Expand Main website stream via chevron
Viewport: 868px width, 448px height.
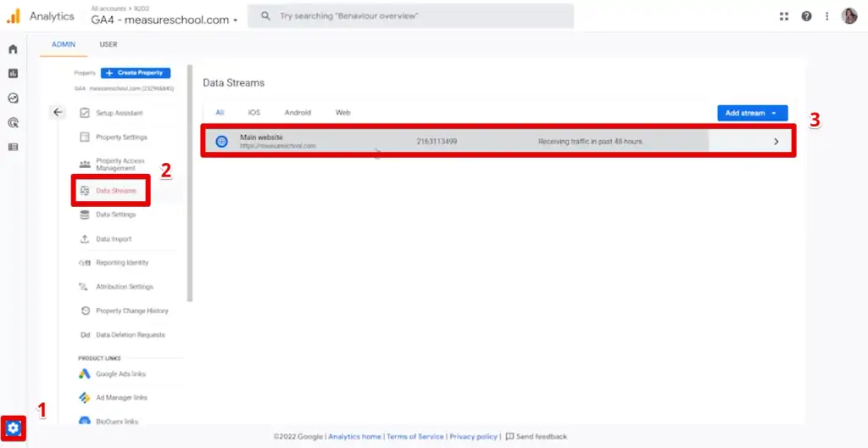point(776,142)
